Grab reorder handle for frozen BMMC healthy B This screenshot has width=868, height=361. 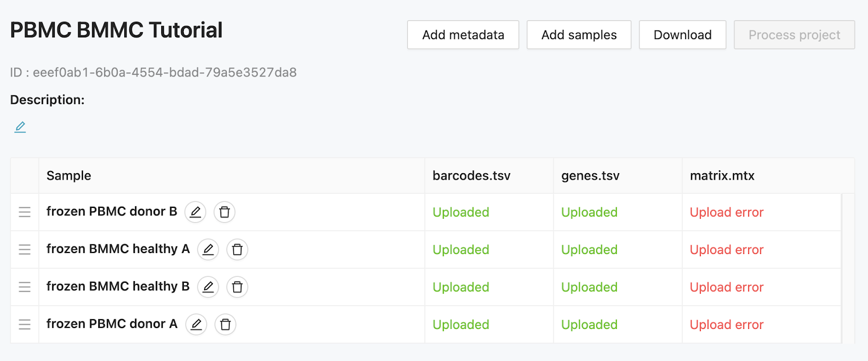tap(25, 287)
